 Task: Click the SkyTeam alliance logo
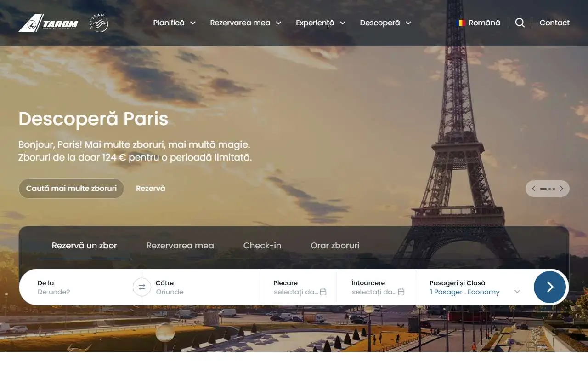coord(99,23)
